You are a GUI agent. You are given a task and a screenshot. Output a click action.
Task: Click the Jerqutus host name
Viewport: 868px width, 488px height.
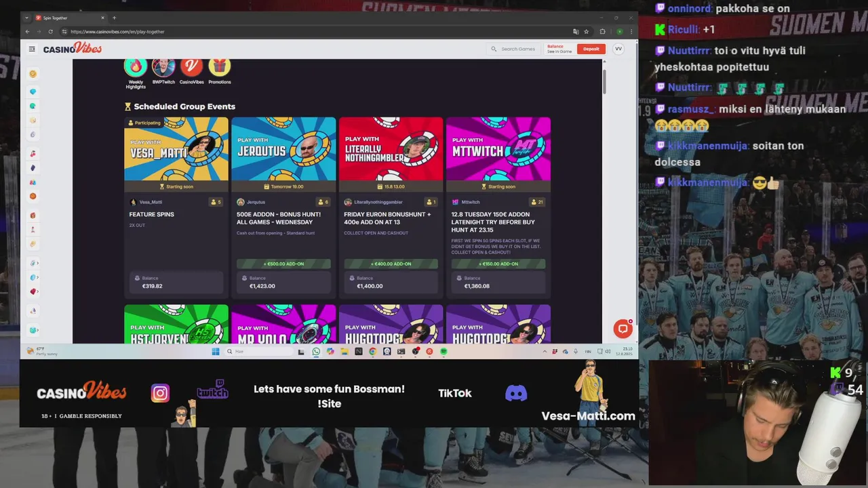[x=256, y=202]
